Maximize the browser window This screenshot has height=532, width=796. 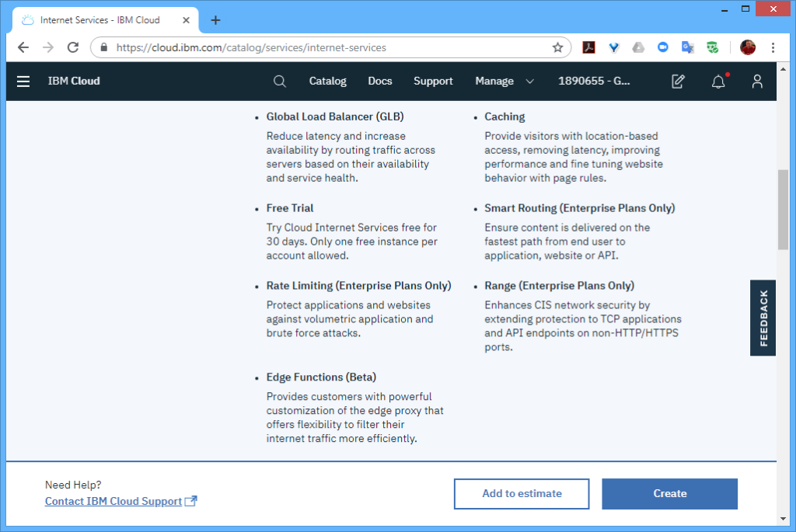[x=745, y=9]
